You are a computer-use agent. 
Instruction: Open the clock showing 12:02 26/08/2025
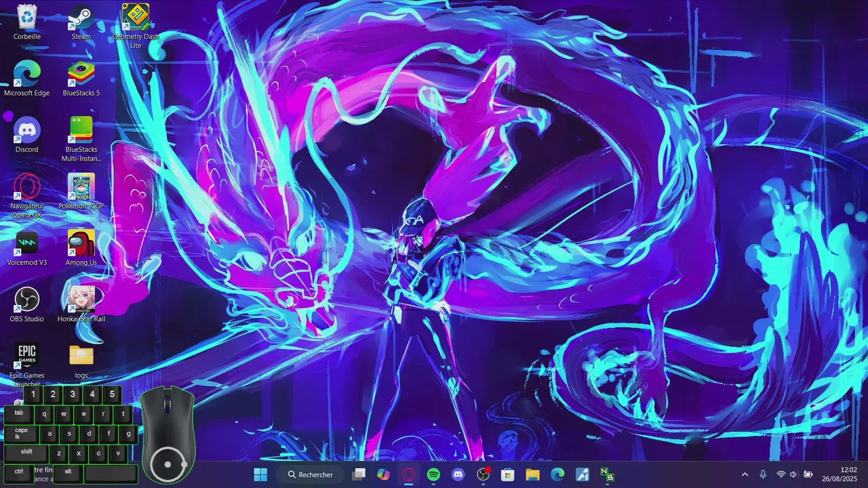point(840,474)
